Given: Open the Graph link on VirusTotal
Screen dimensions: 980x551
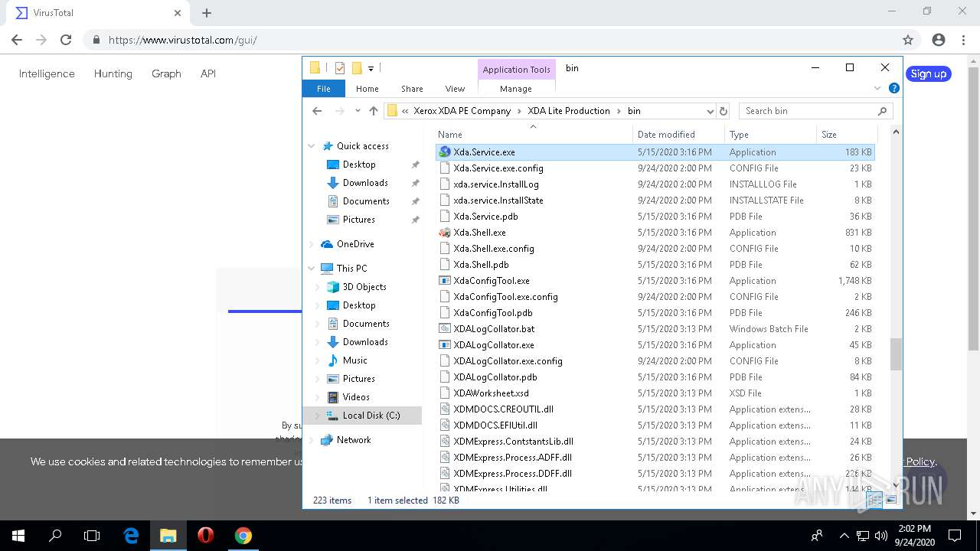Looking at the screenshot, I should point(166,73).
